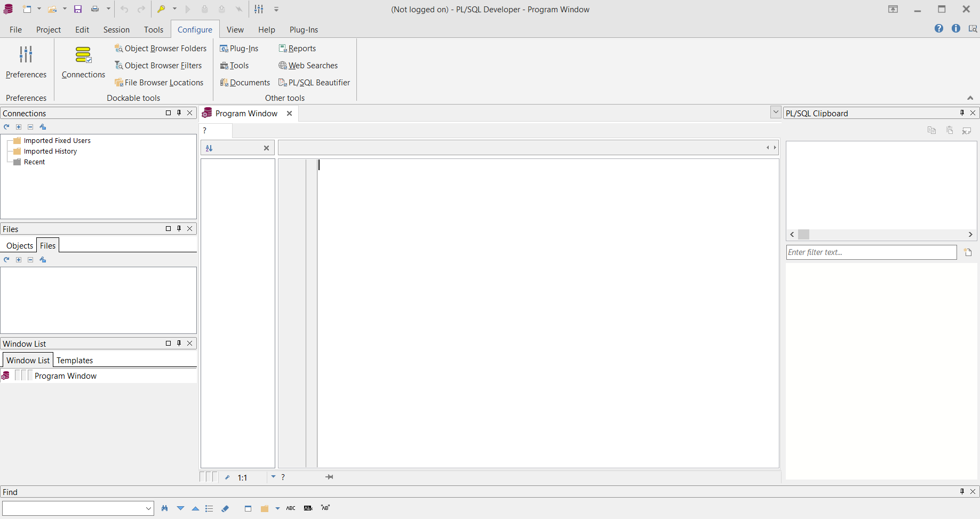Click the yellow key Log on icon
Image resolution: width=980 pixels, height=519 pixels.
pos(161,9)
